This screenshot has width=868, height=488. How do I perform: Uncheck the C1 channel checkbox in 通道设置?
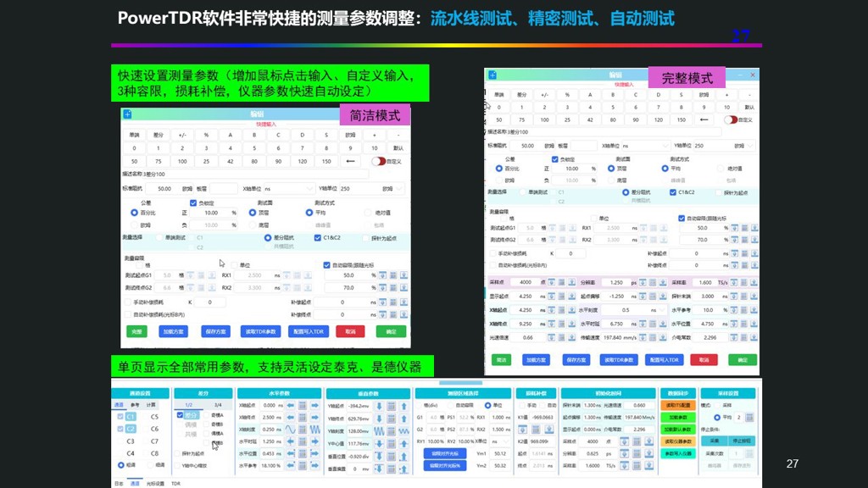[120, 416]
